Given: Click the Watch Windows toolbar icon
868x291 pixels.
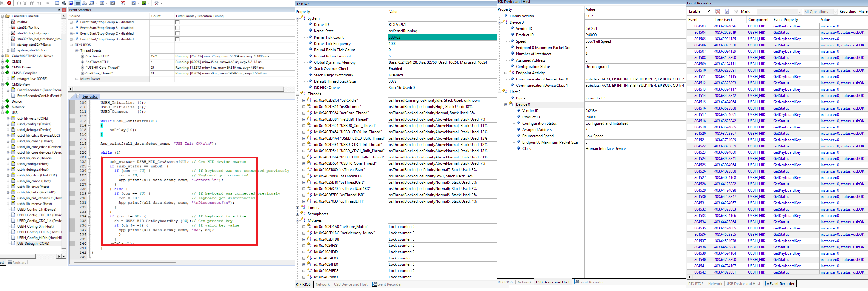Looking at the screenshot, I should pyautogui.click(x=92, y=3).
